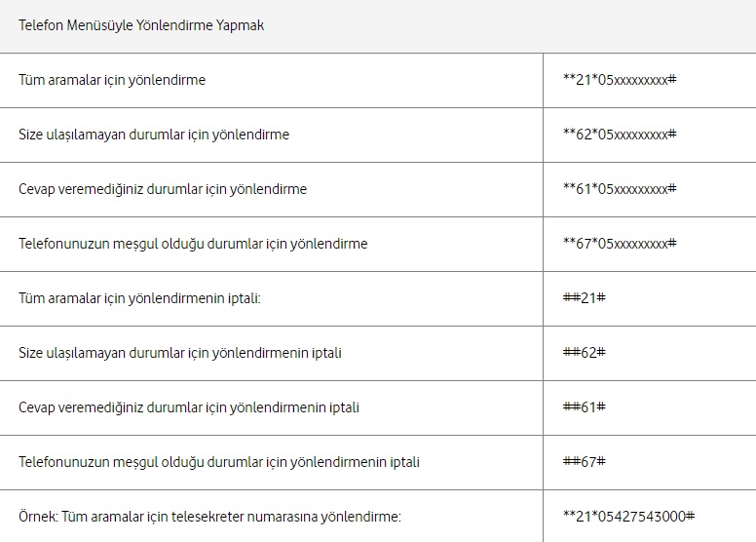The image size is (756, 542).
Task: Click the ##61# cancellation code
Action: tap(585, 407)
